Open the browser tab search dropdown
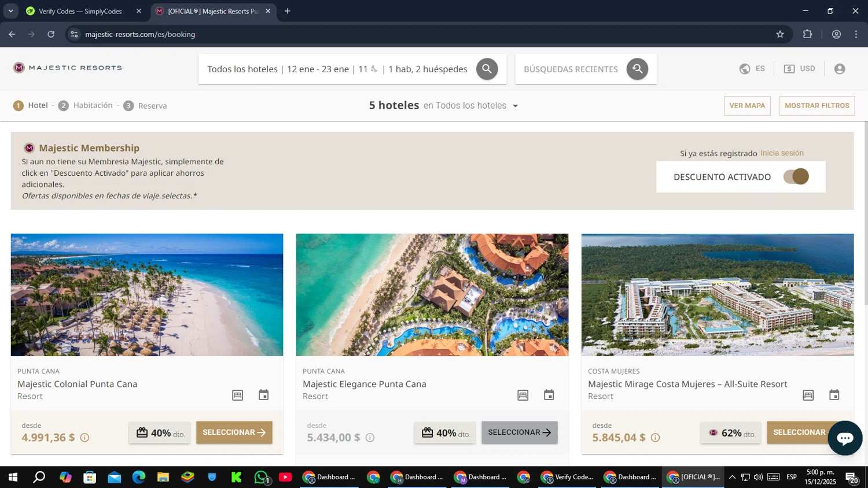Image resolution: width=868 pixels, height=488 pixels. tap(10, 11)
